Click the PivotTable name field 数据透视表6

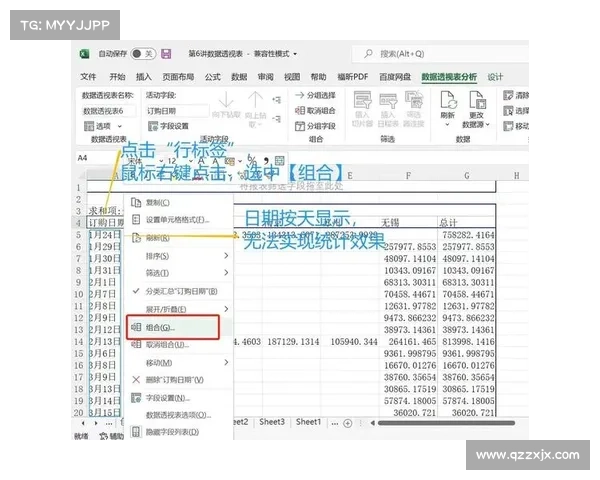(x=108, y=111)
